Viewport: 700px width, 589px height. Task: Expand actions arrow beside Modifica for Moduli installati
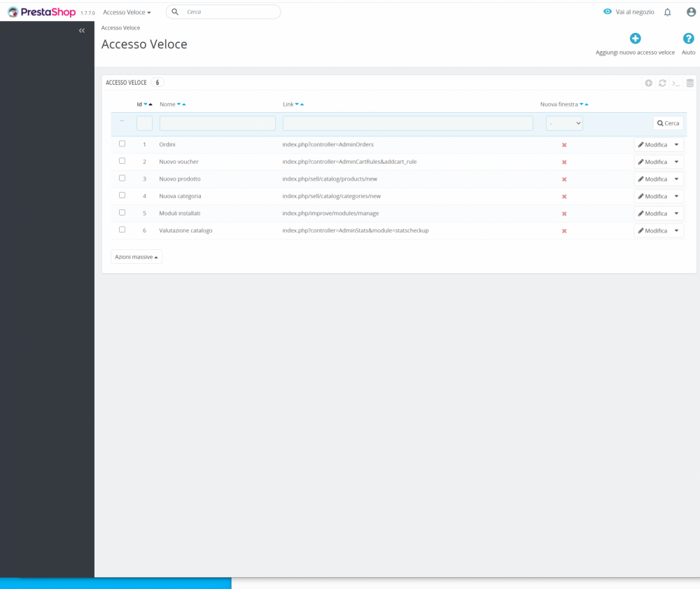click(677, 214)
